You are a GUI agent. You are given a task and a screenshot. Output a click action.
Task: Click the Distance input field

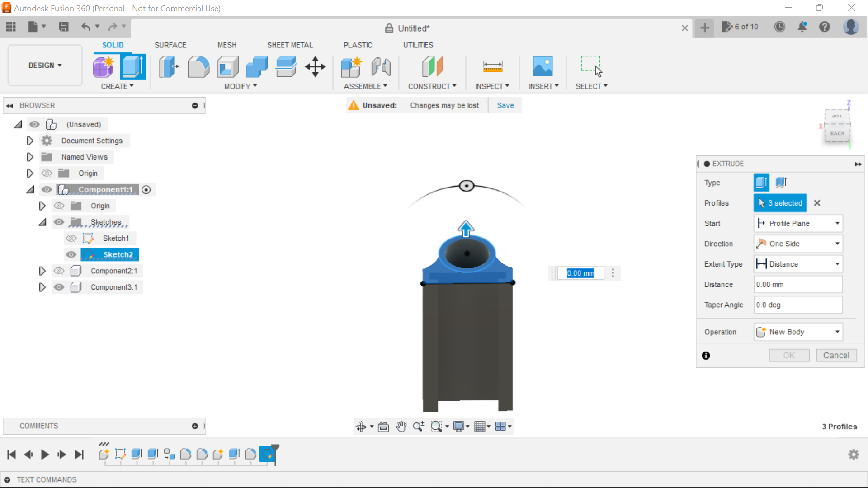797,284
